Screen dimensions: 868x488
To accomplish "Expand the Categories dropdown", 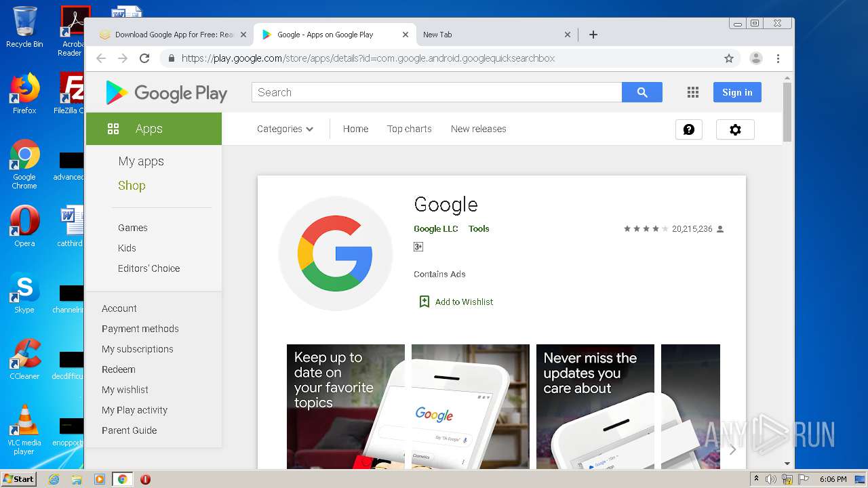I will (285, 129).
